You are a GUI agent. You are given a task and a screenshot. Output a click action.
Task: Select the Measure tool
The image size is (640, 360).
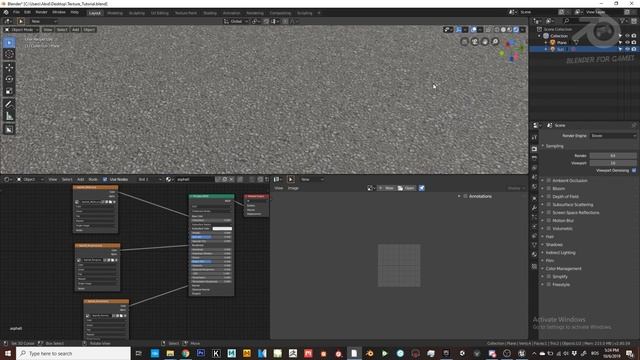[x=9, y=117]
